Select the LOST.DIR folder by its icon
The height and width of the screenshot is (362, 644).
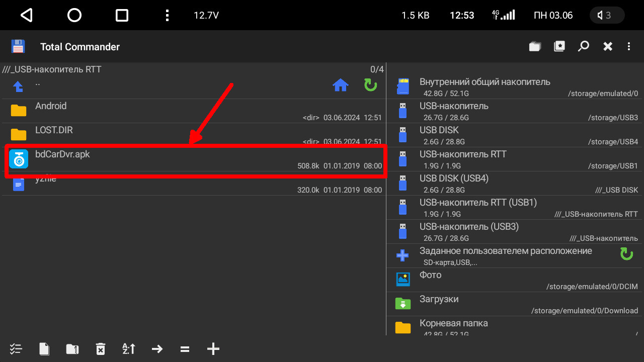coord(19,135)
